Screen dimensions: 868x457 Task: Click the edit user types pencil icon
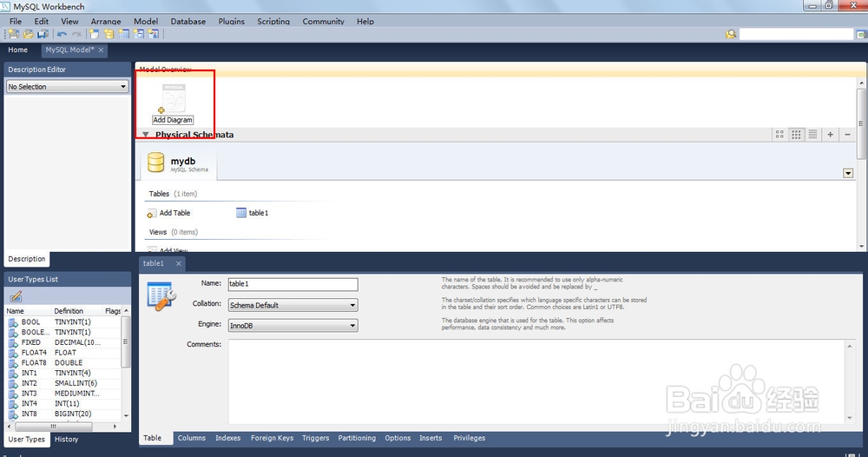click(16, 297)
